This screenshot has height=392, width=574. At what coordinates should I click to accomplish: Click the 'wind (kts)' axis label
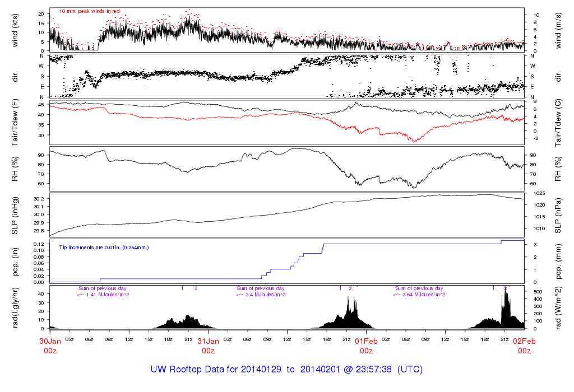(x=15, y=30)
